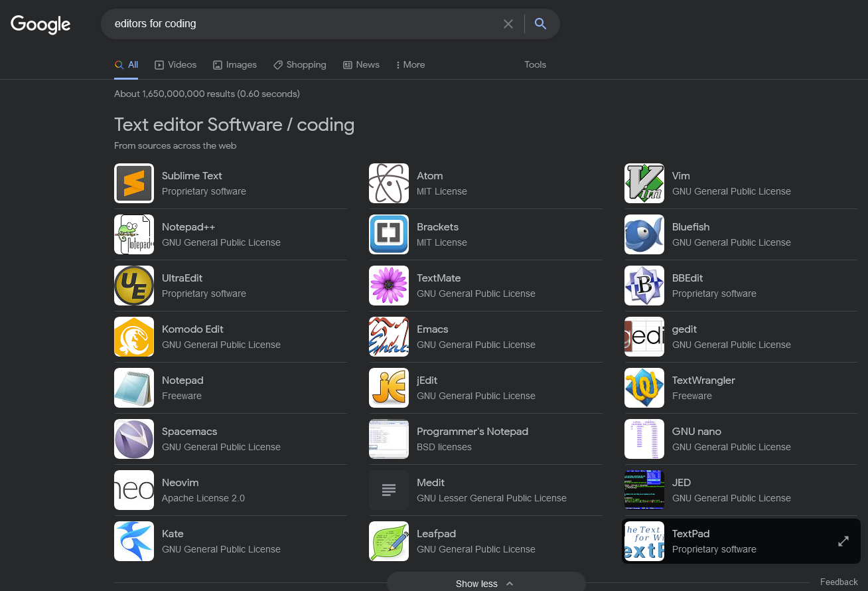868x591 pixels.
Task: Open the Leafpad title link
Action: pyautogui.click(x=436, y=534)
